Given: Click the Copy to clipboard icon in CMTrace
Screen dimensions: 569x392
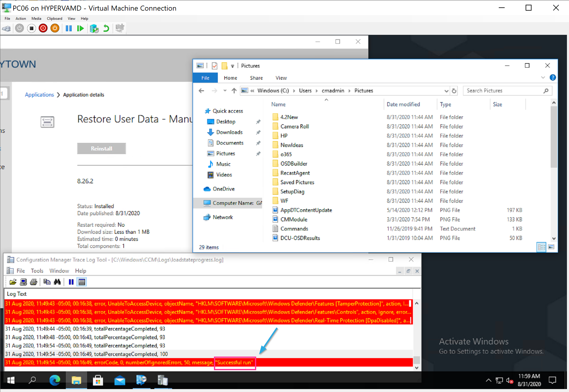Looking at the screenshot, I should [47, 282].
